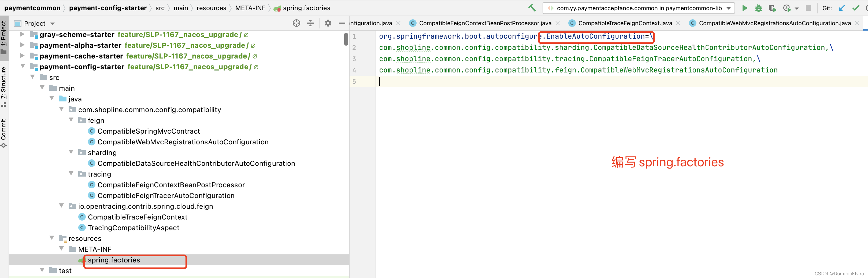Commit changes with Git green checkmark
This screenshot has width=868, height=278.
click(x=856, y=8)
